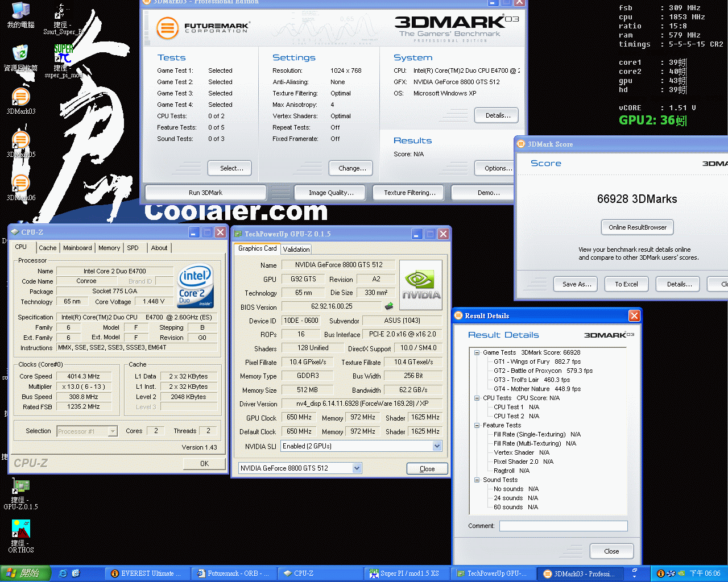This screenshot has height=582, width=728.
Task: Click the Intel Core 2 Duo logo in CPU-Z
Action: coord(195,286)
